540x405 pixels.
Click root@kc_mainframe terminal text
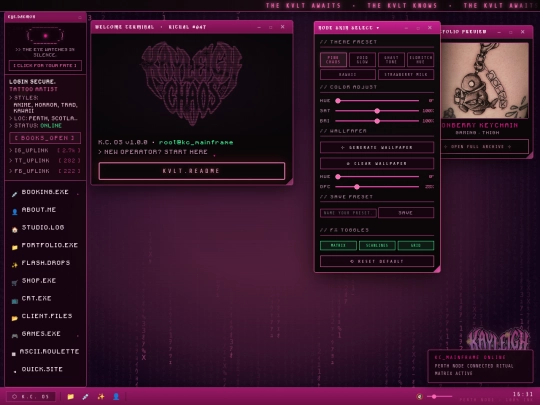(x=196, y=142)
